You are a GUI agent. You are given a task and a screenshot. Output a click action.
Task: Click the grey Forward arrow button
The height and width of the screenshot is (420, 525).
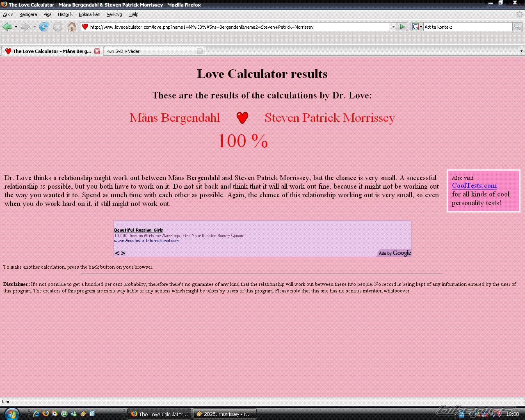point(25,27)
